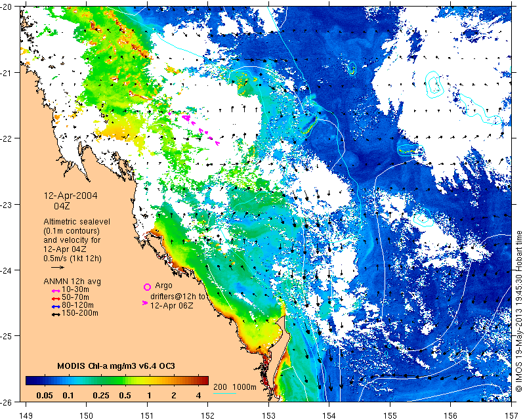Viewport: 525px width, 420px height.
Task: Select the magenta 10-30m arrow symbol
Action: pos(56,291)
